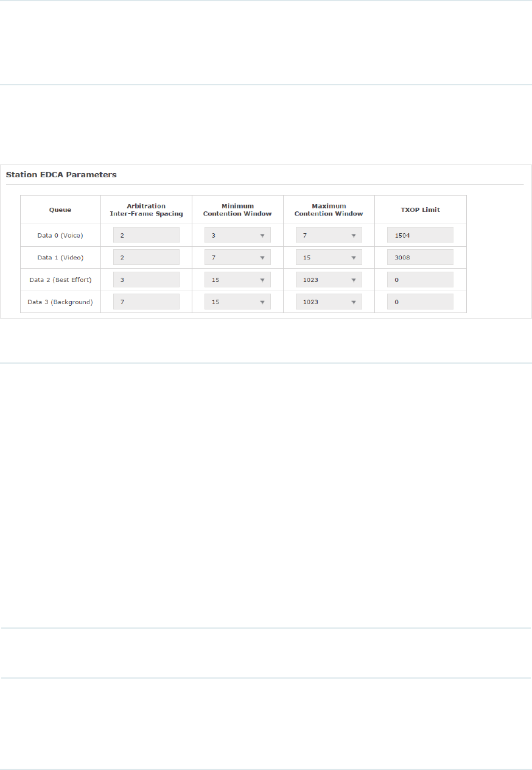Image resolution: width=532 pixels, height=770 pixels.
Task: Click the Background TXOP Limit field
Action: [x=420, y=302]
